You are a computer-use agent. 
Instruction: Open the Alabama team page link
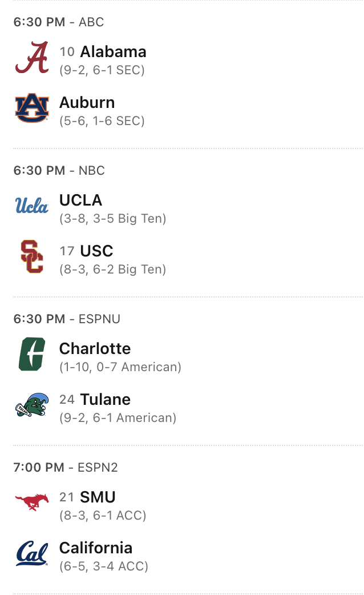click(x=113, y=52)
